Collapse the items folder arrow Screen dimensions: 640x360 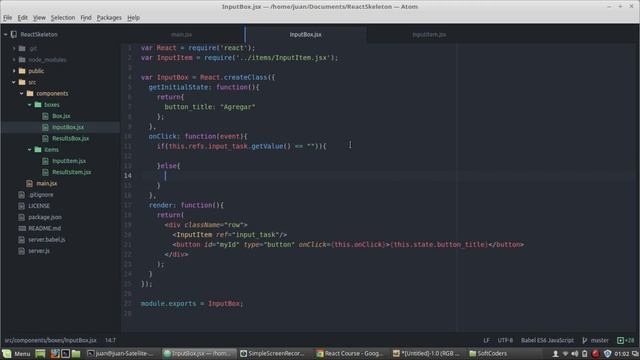tap(29, 150)
